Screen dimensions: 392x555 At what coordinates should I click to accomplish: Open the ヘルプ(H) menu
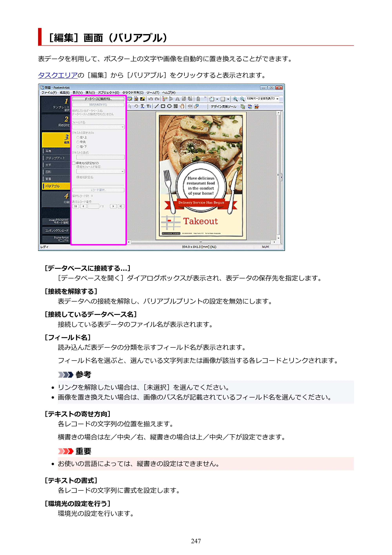(x=169, y=93)
